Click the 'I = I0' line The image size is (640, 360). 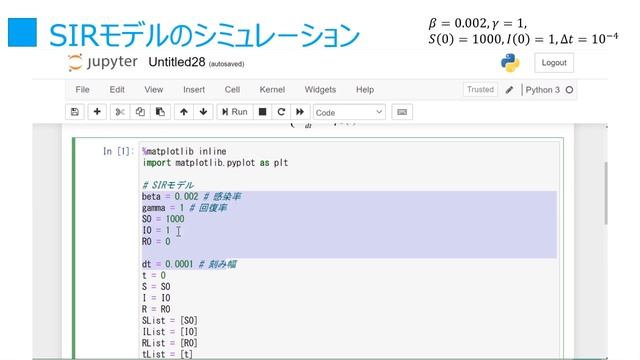coord(156,298)
